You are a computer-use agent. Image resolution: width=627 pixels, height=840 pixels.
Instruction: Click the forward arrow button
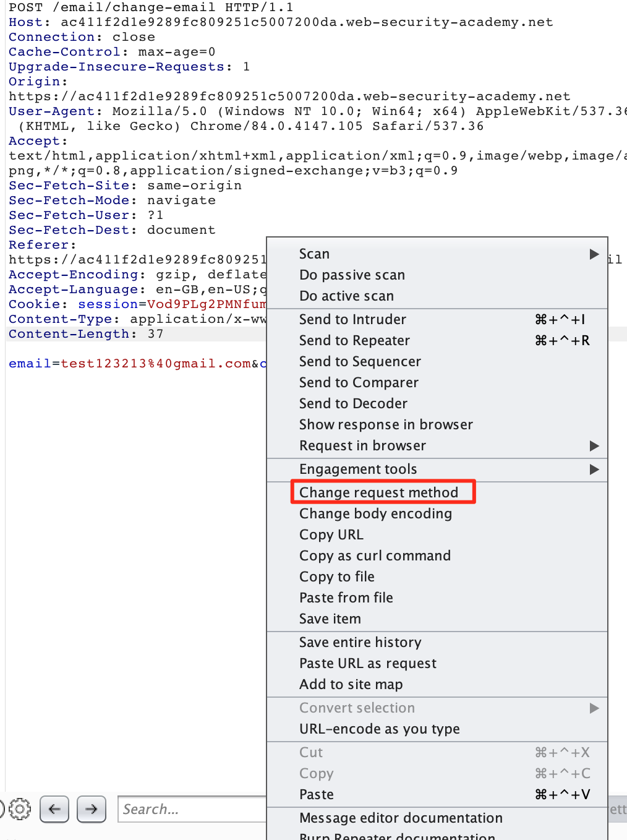tap(92, 808)
